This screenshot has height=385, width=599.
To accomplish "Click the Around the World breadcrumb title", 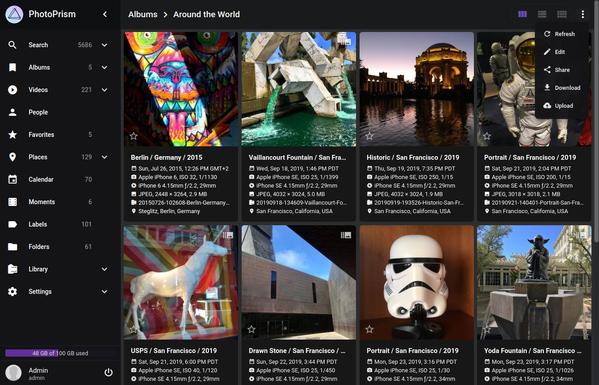I will pos(207,15).
